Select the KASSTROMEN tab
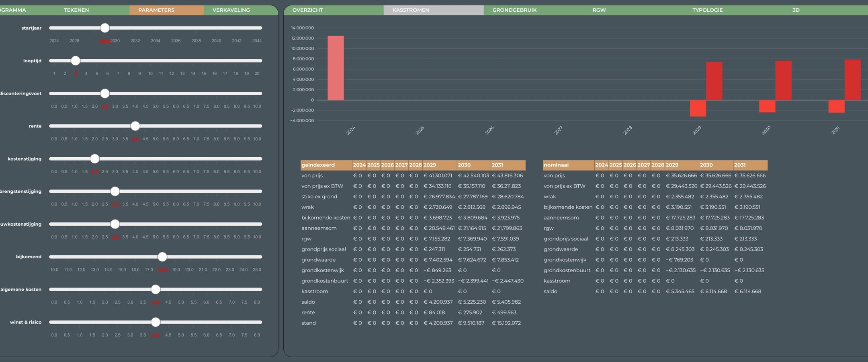This screenshot has height=362, width=868. [434, 10]
